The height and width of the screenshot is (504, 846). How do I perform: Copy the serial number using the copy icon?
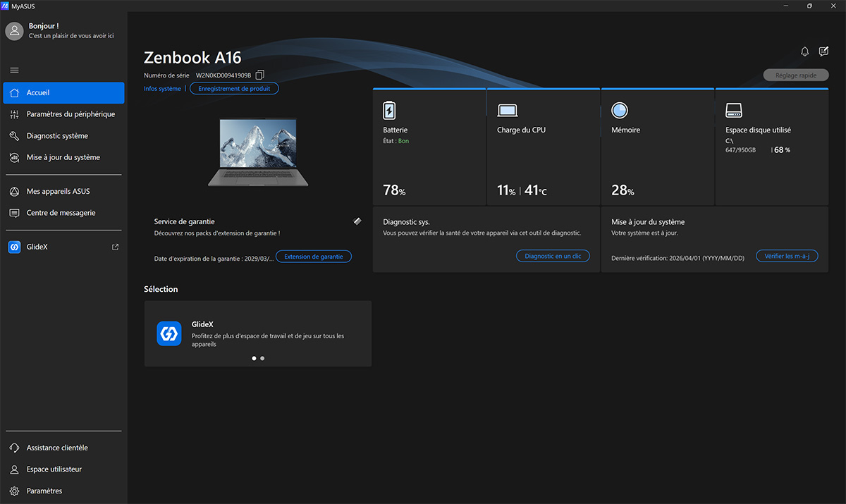pyautogui.click(x=259, y=74)
